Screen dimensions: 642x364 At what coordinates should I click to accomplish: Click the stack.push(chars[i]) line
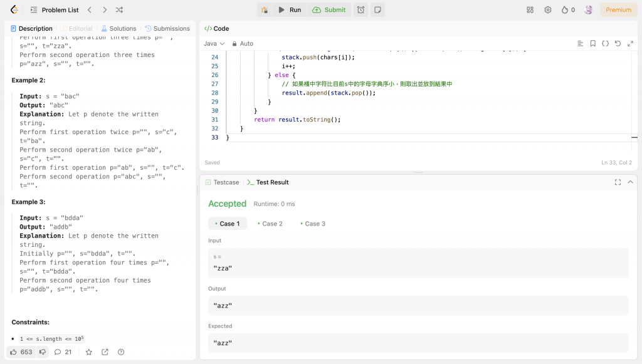(x=318, y=57)
